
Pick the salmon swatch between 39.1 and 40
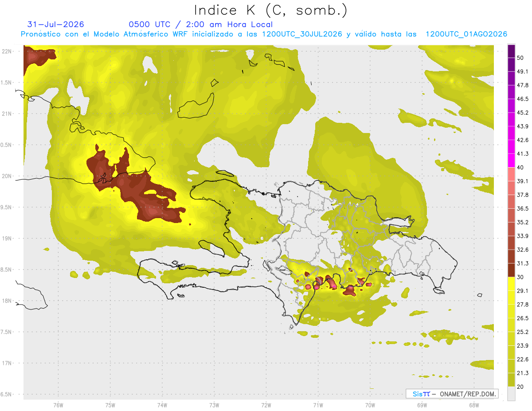tap(511, 174)
